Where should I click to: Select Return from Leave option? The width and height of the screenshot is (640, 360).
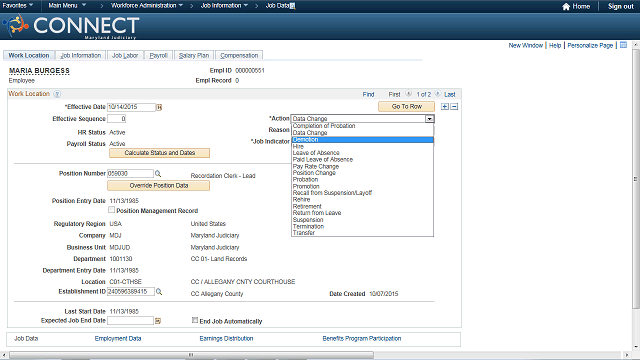[x=362, y=213]
